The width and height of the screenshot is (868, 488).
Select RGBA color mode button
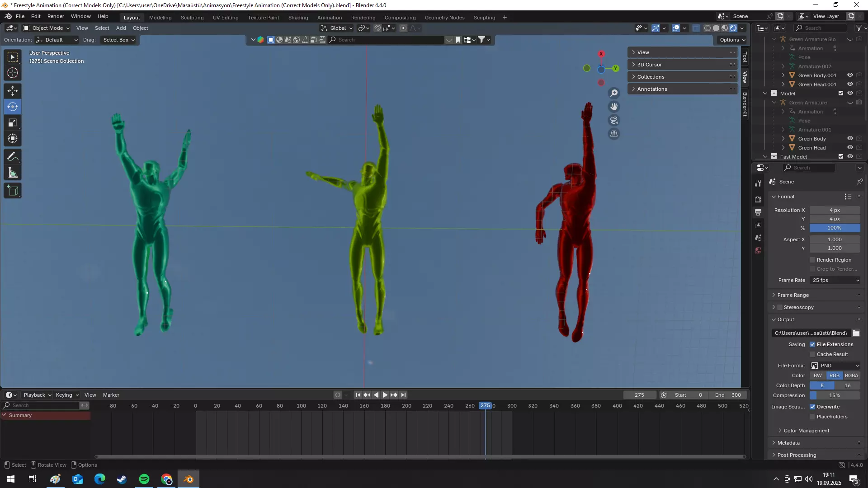[851, 375]
